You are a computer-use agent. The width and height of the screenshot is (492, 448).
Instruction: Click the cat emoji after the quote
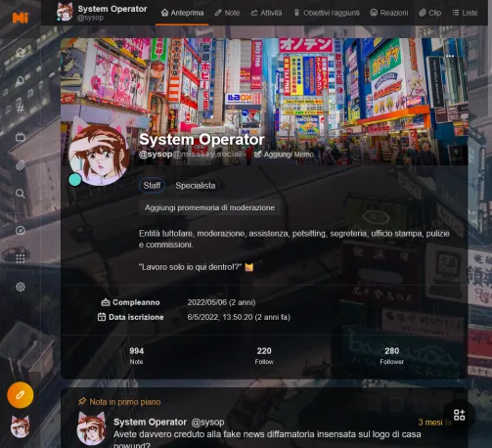tap(249, 267)
